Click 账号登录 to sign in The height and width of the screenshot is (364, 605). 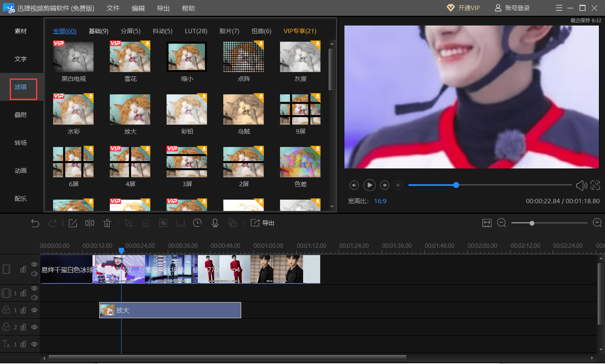pos(512,8)
